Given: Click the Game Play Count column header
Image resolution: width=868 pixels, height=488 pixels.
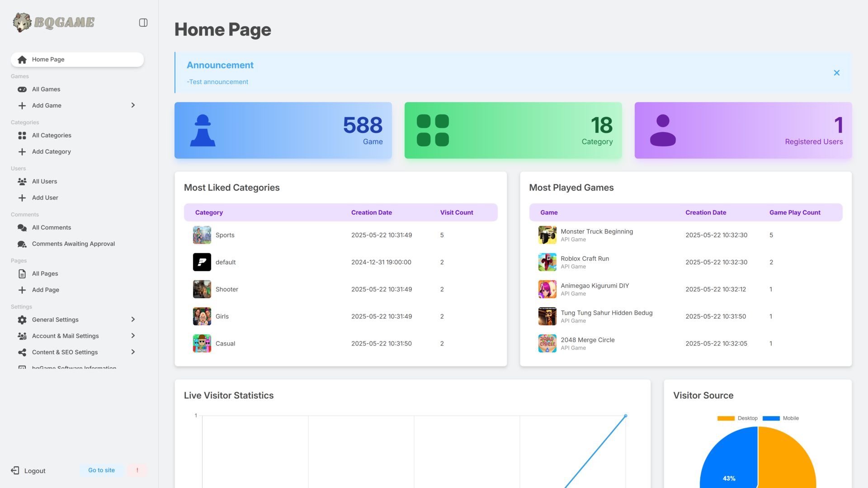Looking at the screenshot, I should 795,212.
